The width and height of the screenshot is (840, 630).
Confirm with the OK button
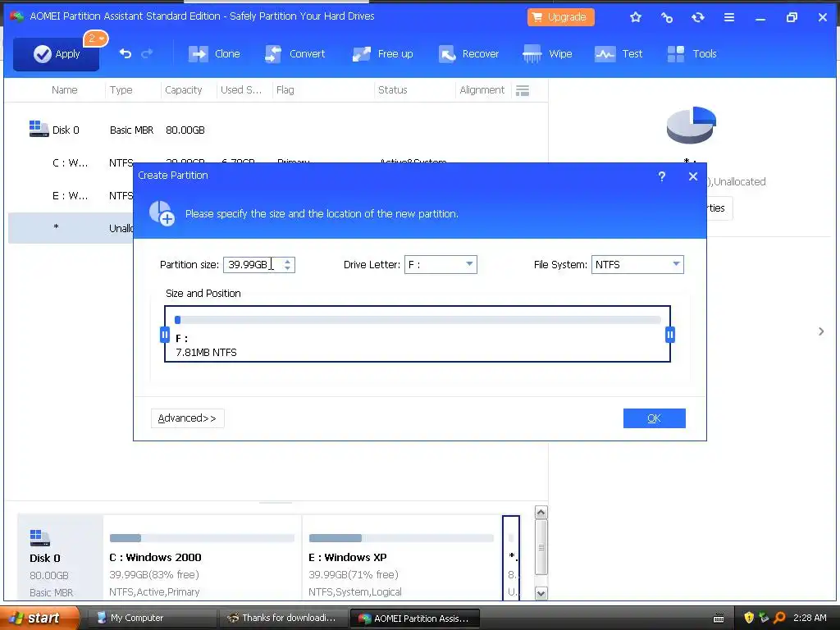[654, 418]
